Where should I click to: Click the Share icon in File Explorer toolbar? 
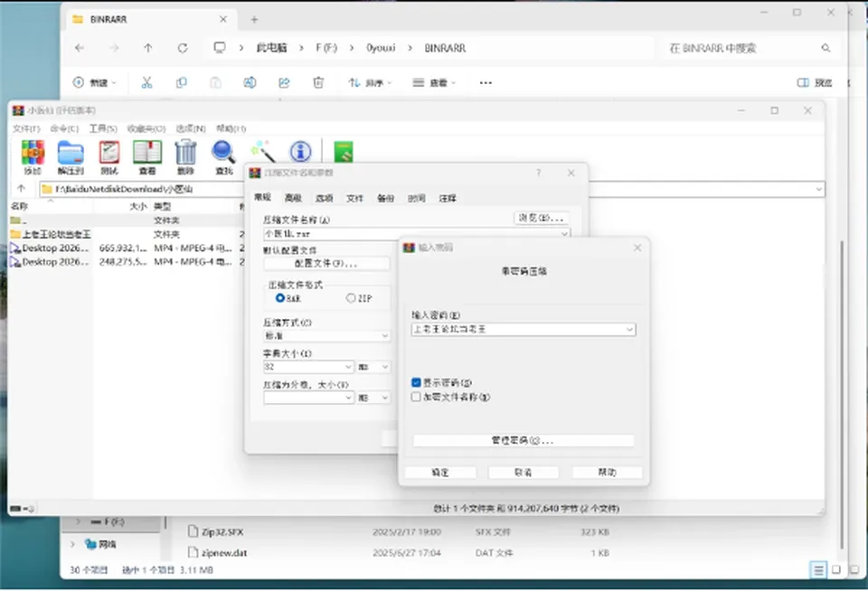[x=284, y=82]
